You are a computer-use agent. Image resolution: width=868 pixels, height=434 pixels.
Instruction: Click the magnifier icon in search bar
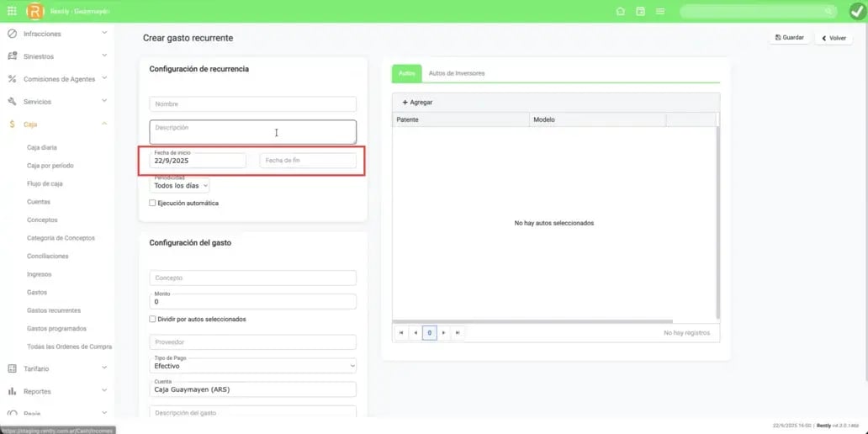[x=828, y=12]
